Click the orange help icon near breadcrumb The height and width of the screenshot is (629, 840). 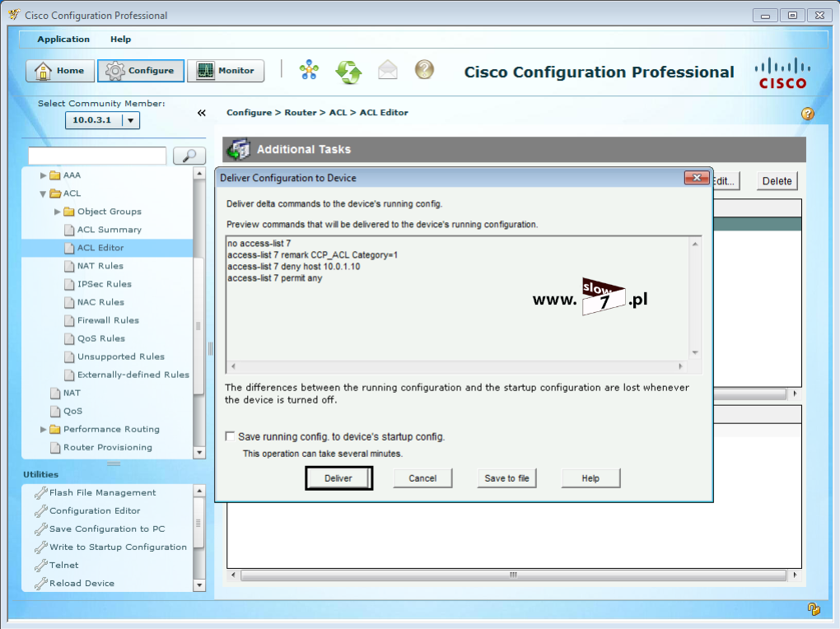point(807,114)
